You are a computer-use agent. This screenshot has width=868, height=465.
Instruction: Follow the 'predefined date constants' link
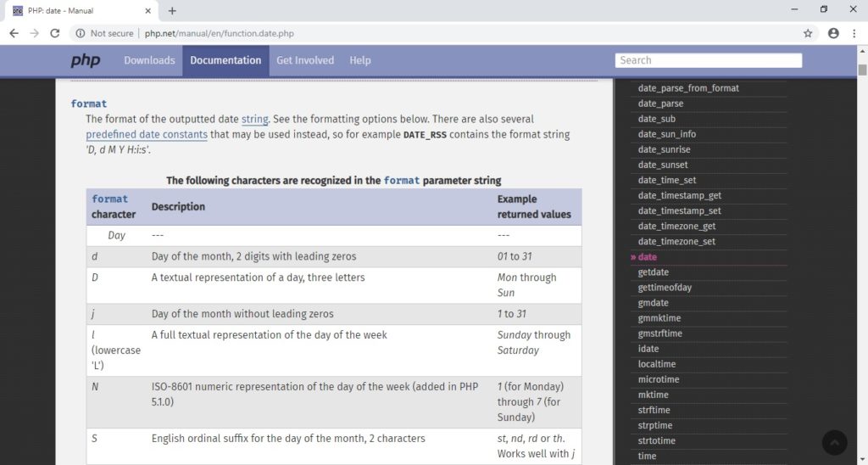[147, 134]
